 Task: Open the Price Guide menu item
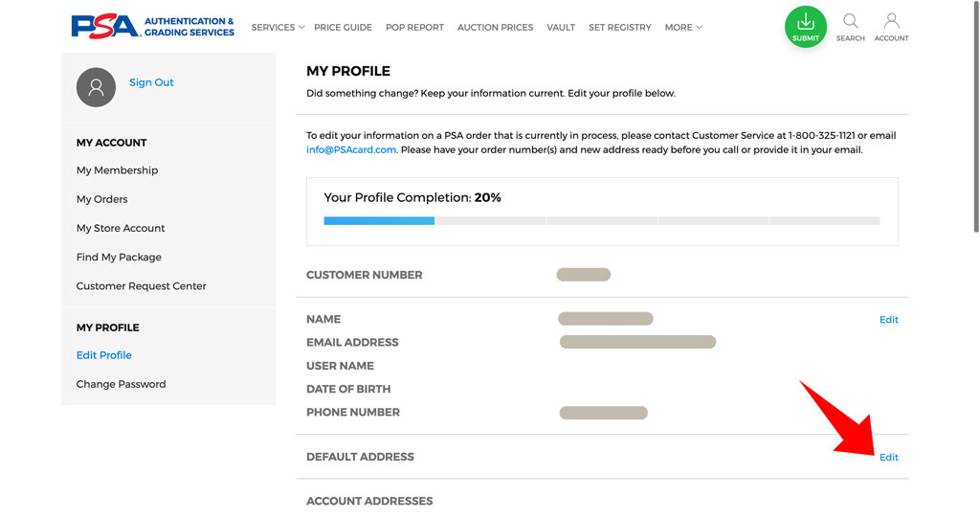[x=343, y=28]
